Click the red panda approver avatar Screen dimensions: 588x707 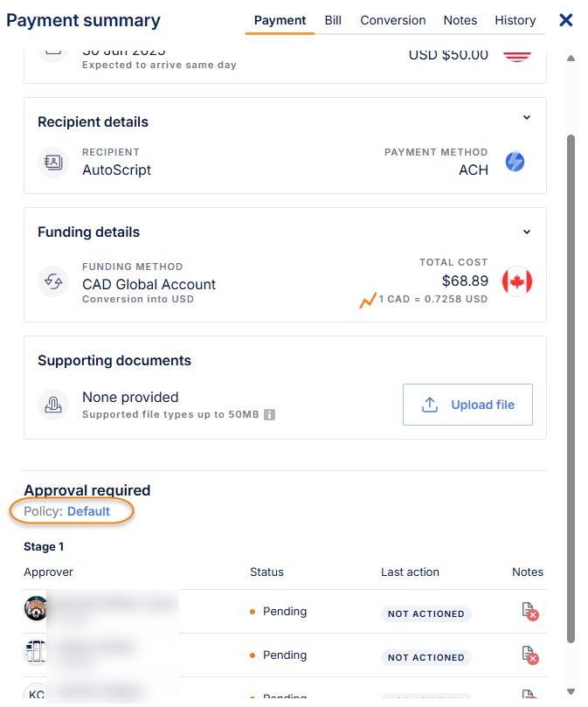pyautogui.click(x=36, y=608)
